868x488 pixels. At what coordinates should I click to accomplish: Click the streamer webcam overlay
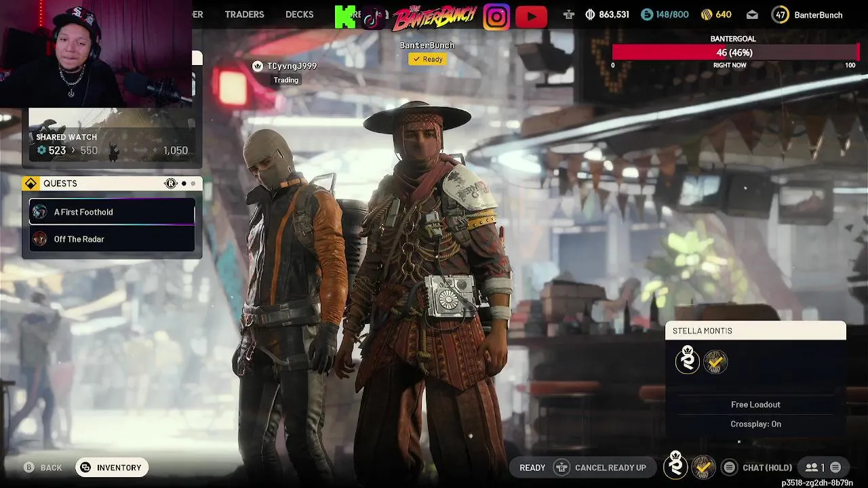click(x=96, y=54)
